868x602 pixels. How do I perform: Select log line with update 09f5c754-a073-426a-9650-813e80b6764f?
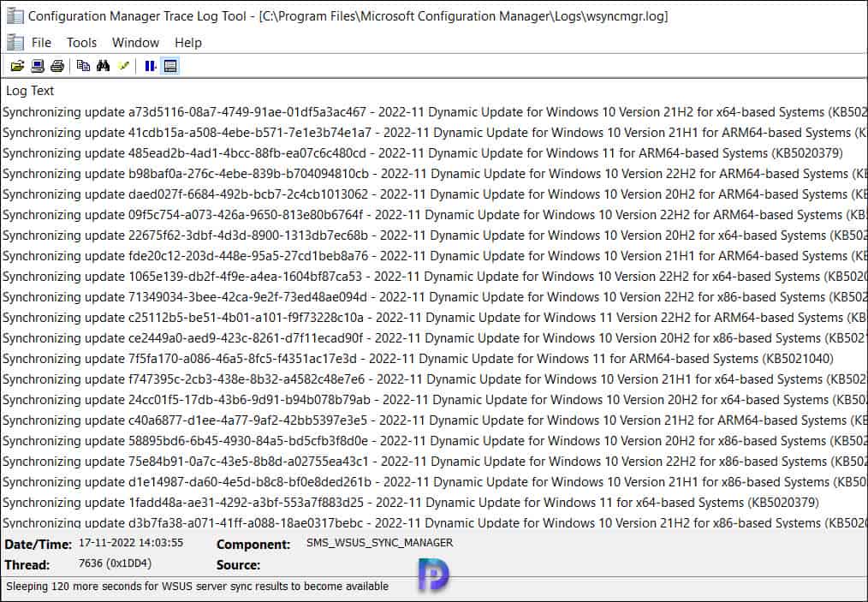434,215
